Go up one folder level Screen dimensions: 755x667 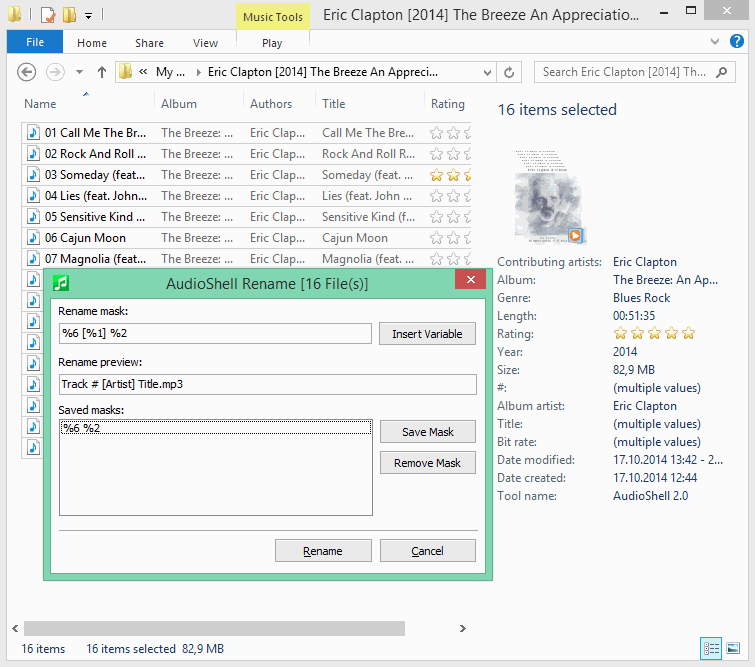click(x=102, y=72)
